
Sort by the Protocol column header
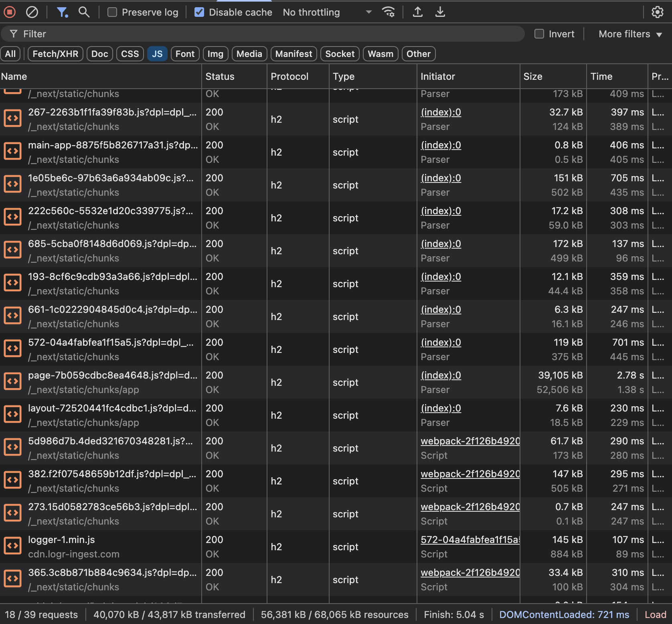(298, 76)
